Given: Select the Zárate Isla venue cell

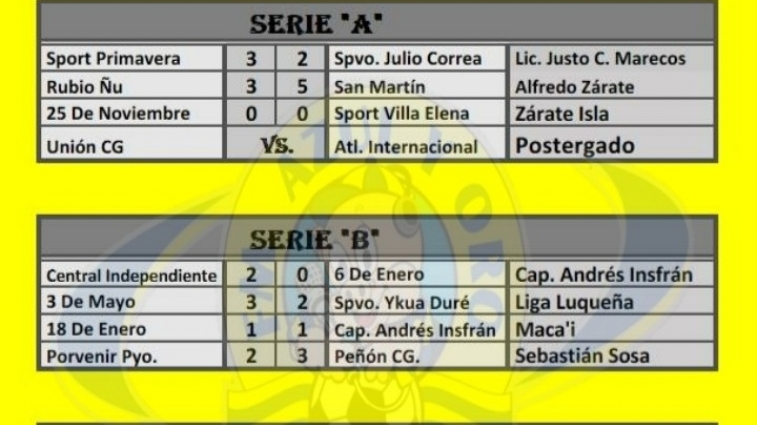Looking at the screenshot, I should (561, 114).
